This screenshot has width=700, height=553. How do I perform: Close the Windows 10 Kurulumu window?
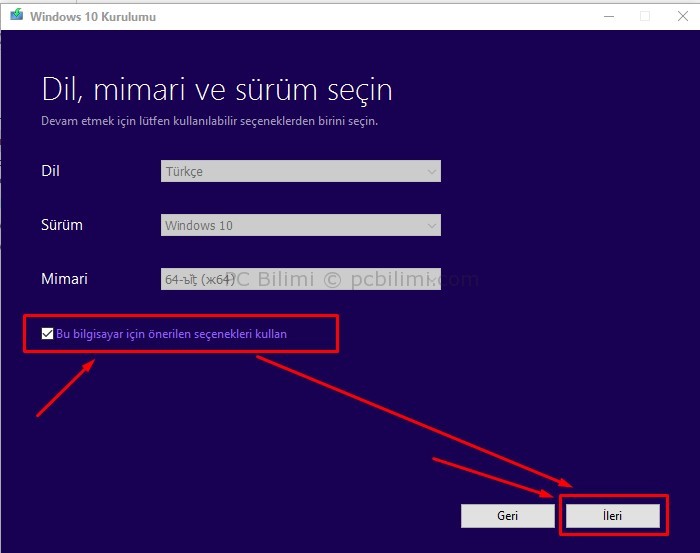tap(681, 16)
